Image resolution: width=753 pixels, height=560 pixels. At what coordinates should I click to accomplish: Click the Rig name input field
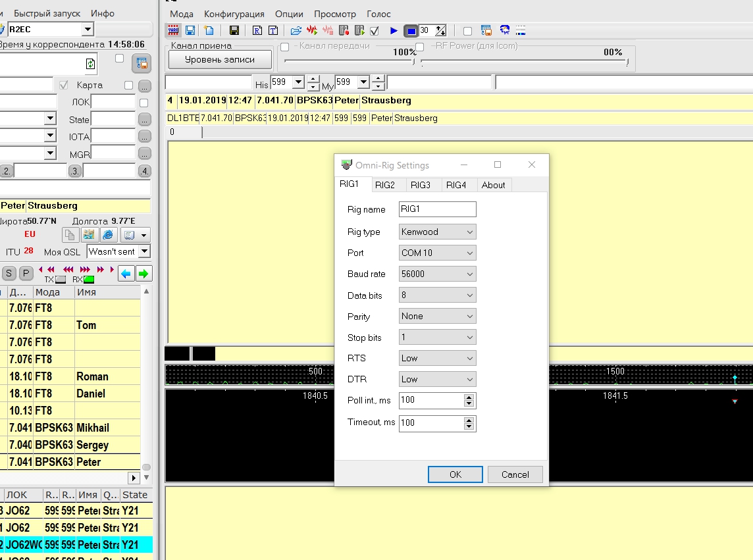pos(437,209)
